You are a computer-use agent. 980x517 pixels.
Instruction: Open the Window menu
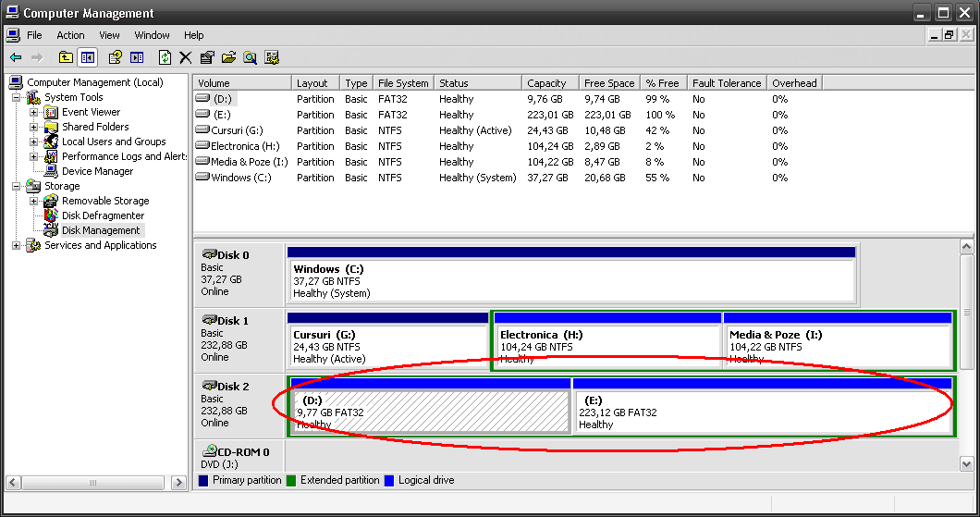point(152,35)
